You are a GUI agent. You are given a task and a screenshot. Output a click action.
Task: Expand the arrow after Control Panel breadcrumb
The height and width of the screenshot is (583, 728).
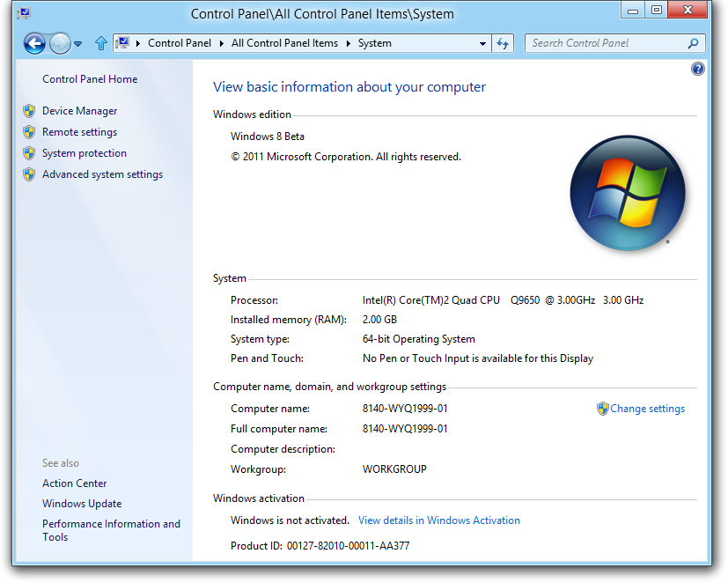221,43
